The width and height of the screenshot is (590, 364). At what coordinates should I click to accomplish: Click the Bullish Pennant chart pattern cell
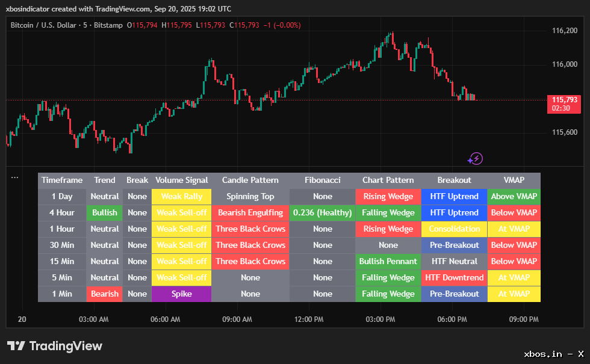click(388, 261)
